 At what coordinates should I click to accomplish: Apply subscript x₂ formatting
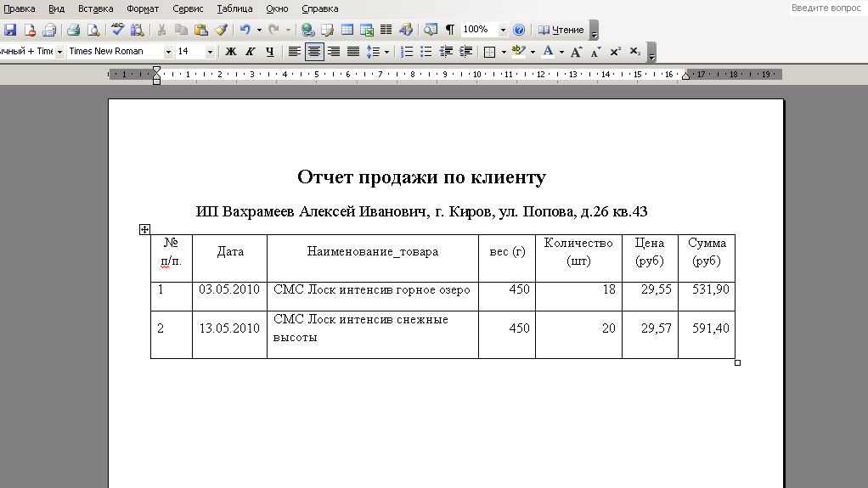pyautogui.click(x=635, y=52)
